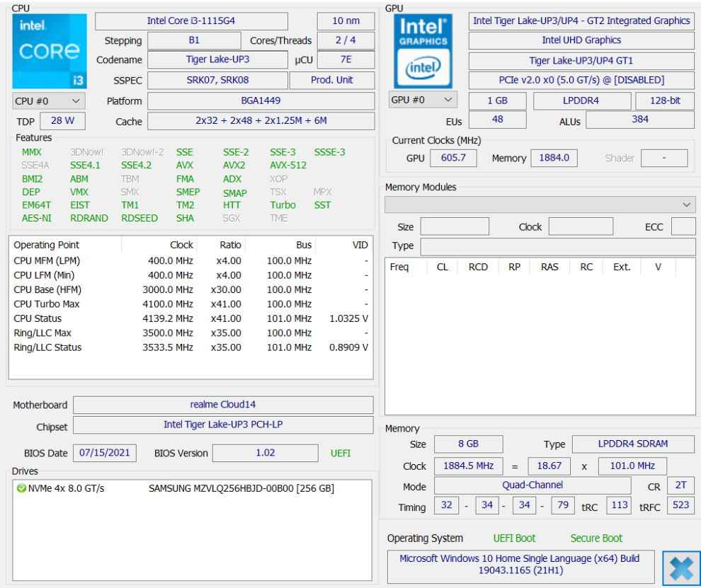Image resolution: width=701 pixels, height=588 pixels.
Task: Click the Cores/Threads 2 / 4 value
Action: click(346, 40)
